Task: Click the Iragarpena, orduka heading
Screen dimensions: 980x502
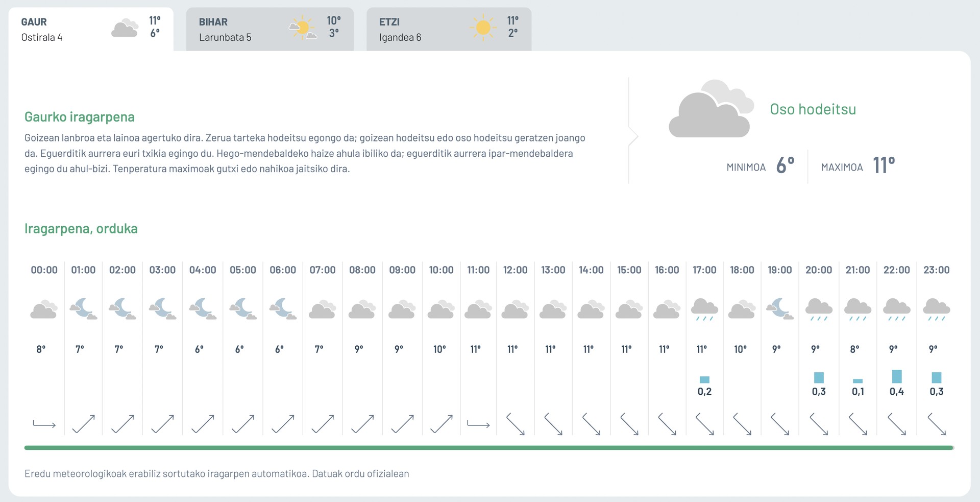Action: click(x=81, y=228)
